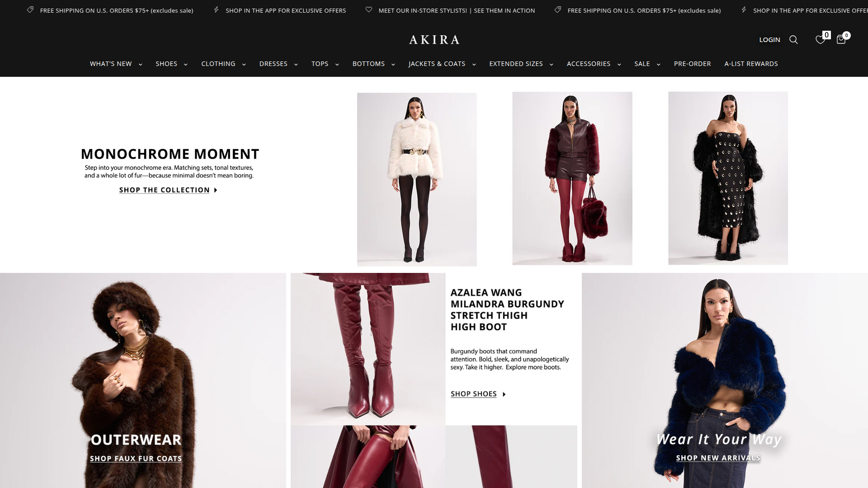Image resolution: width=868 pixels, height=488 pixels.
Task: Open A-List Rewards in the navigation
Action: (751, 64)
